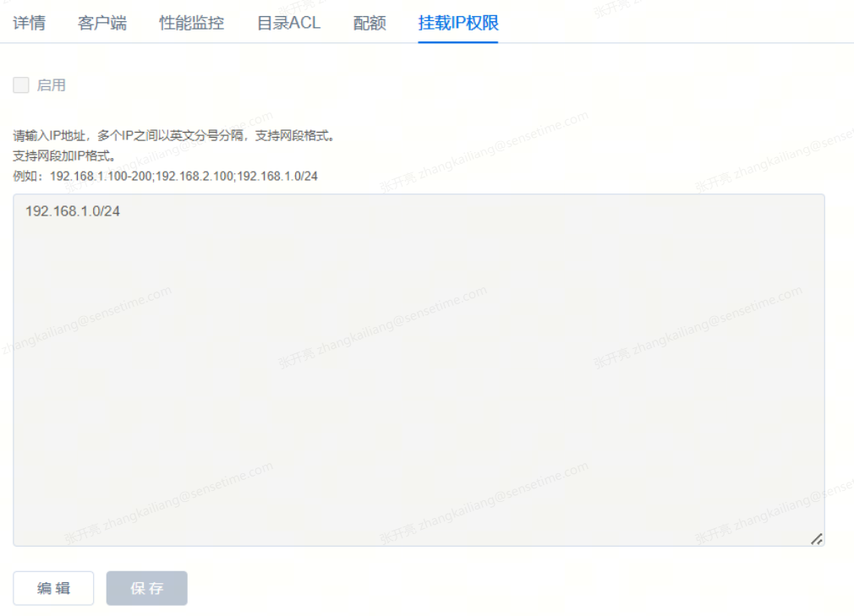Image resolution: width=854 pixels, height=616 pixels.
Task: Click 192.168.2.100 in the example line
Action: click(x=194, y=176)
